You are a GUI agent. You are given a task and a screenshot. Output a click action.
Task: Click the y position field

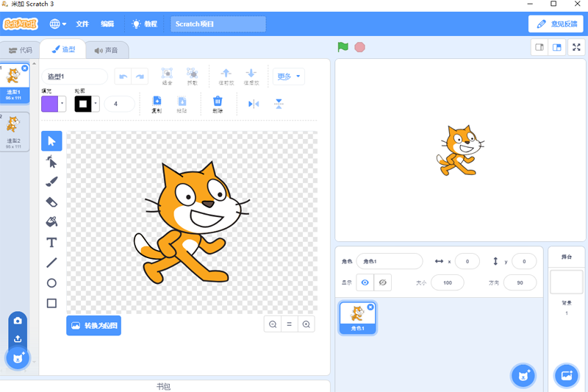tap(524, 261)
